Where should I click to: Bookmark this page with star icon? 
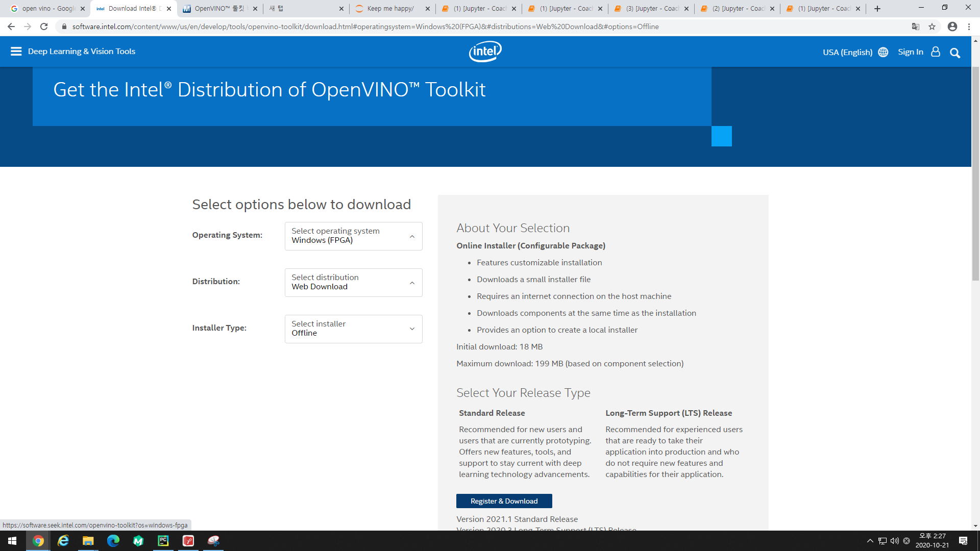(932, 27)
